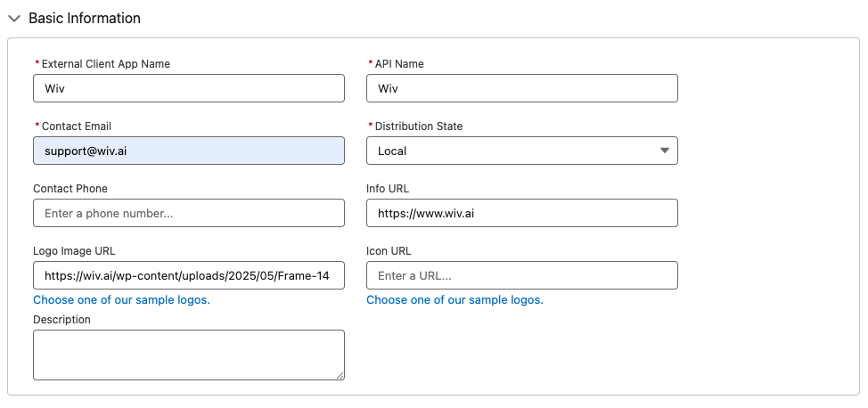This screenshot has width=868, height=408.
Task: Click the Distribution State label
Action: (418, 126)
